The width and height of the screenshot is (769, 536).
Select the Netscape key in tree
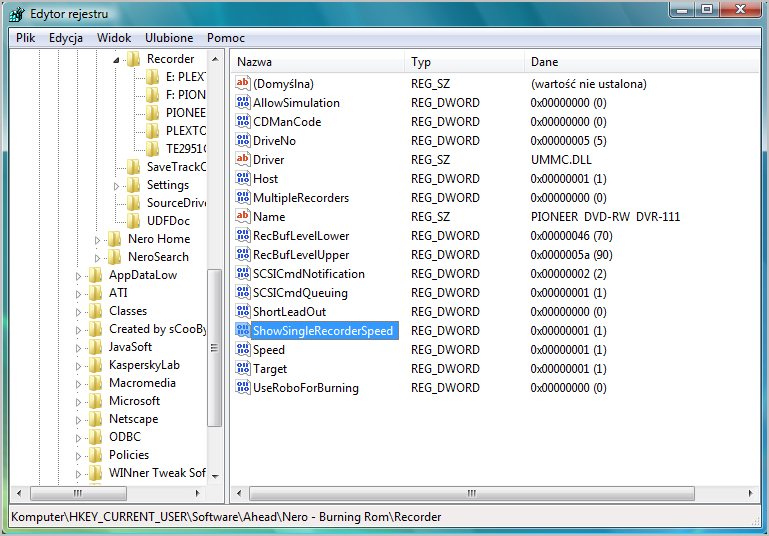click(133, 419)
